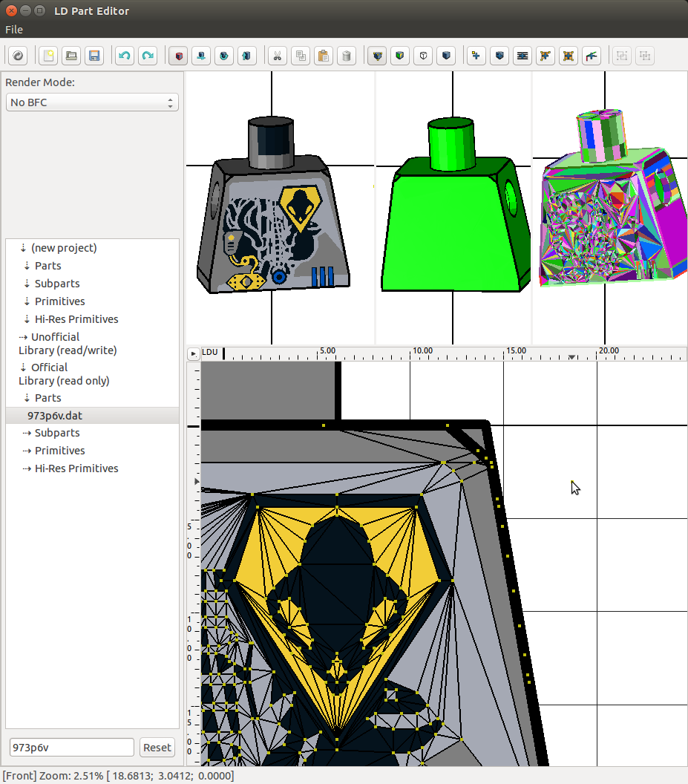Open the Render Mode 'No BFC' dropdown

pos(92,102)
